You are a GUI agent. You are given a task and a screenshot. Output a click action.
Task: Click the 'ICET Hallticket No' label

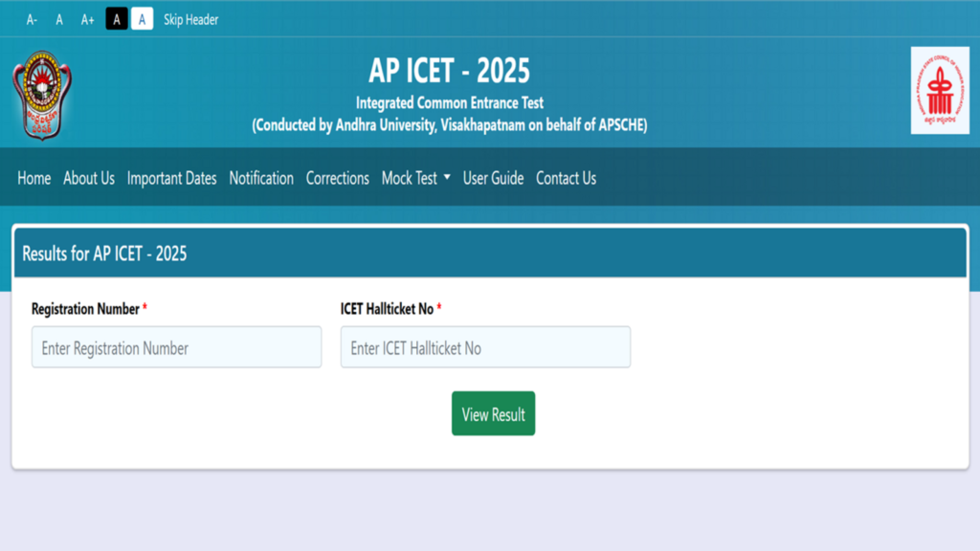click(387, 309)
